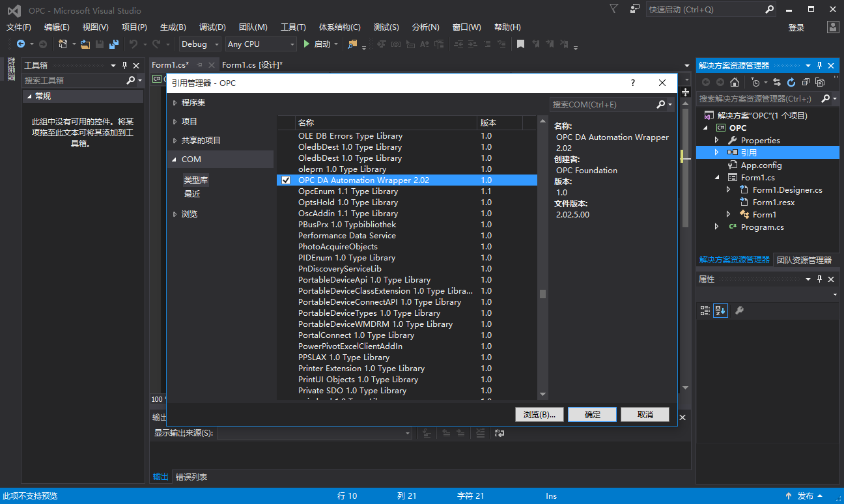This screenshot has height=504, width=844.
Task: Click the open file folder toolbar icon
Action: tap(85, 44)
